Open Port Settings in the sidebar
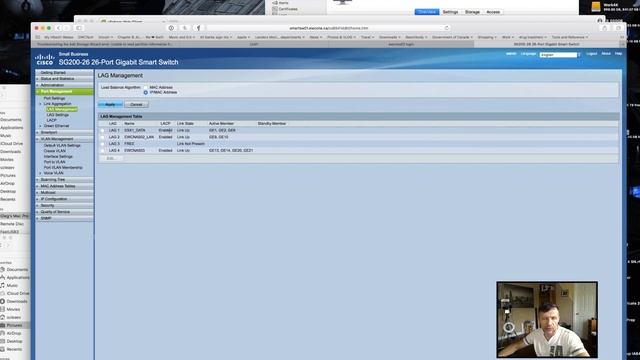640x360 pixels. [x=54, y=98]
